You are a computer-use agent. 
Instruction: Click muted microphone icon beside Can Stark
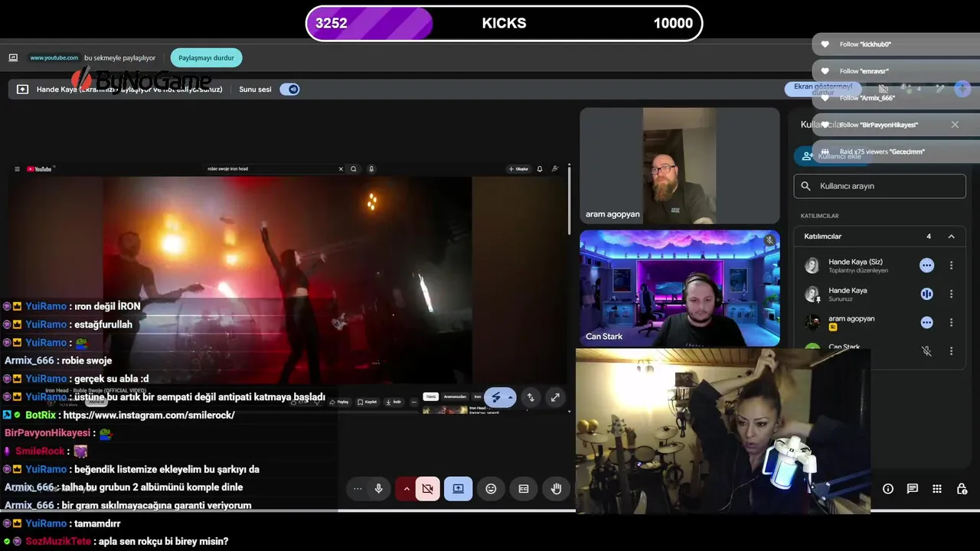pos(926,350)
